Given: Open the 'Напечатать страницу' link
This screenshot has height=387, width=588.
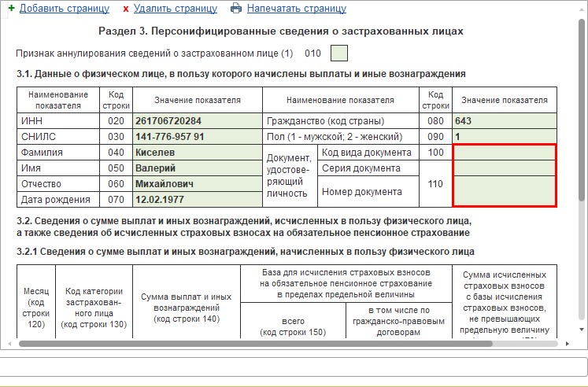Looking at the screenshot, I should [297, 8].
